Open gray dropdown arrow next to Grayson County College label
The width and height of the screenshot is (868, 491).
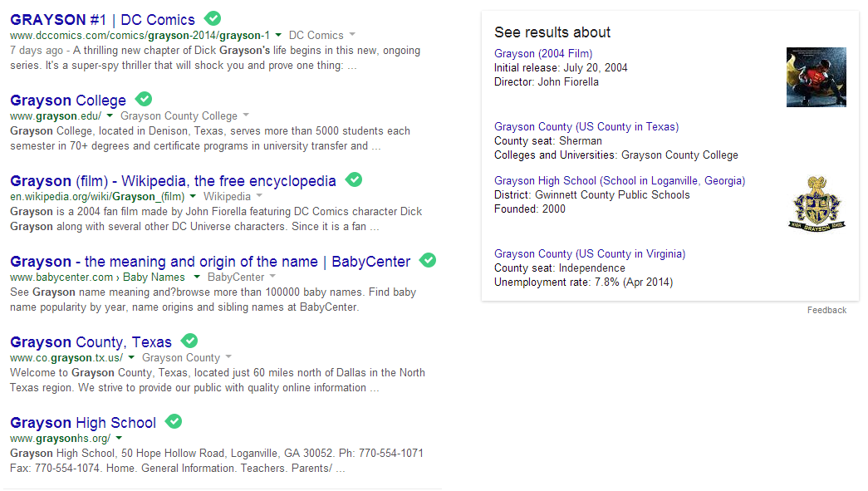[x=246, y=115]
